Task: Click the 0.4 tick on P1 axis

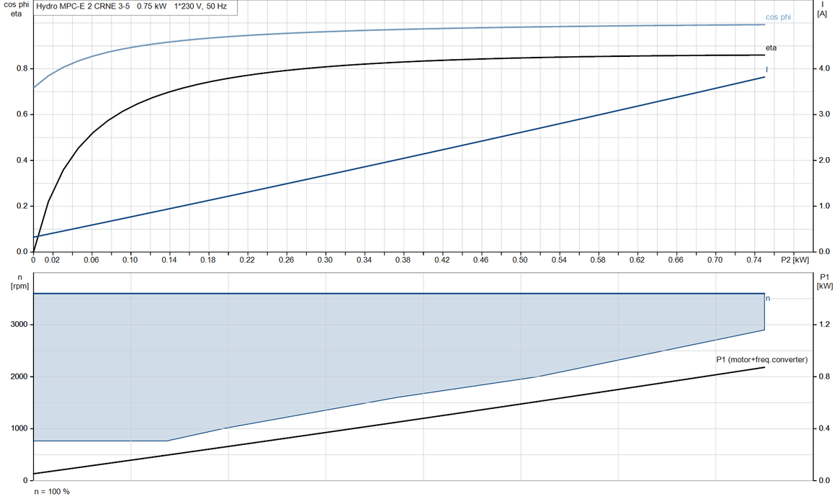Action: [x=824, y=428]
